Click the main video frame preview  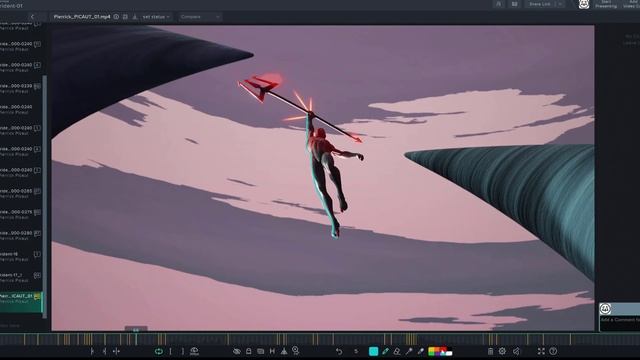(323, 178)
